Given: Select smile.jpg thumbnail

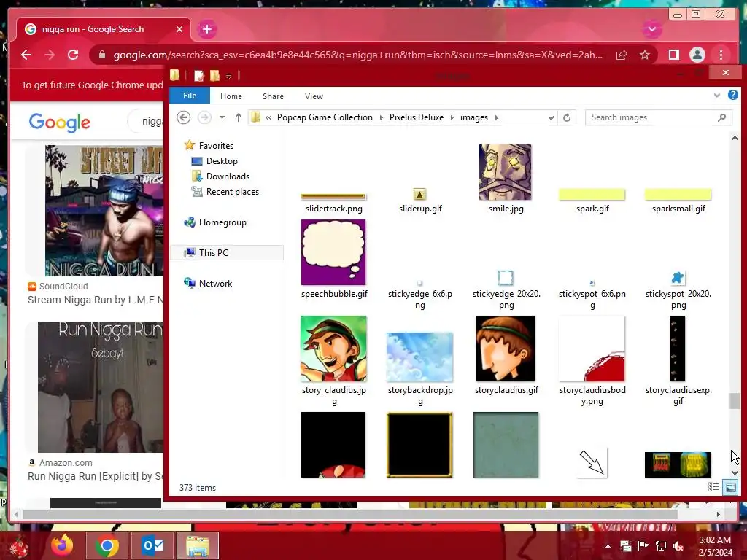Looking at the screenshot, I should (x=505, y=172).
